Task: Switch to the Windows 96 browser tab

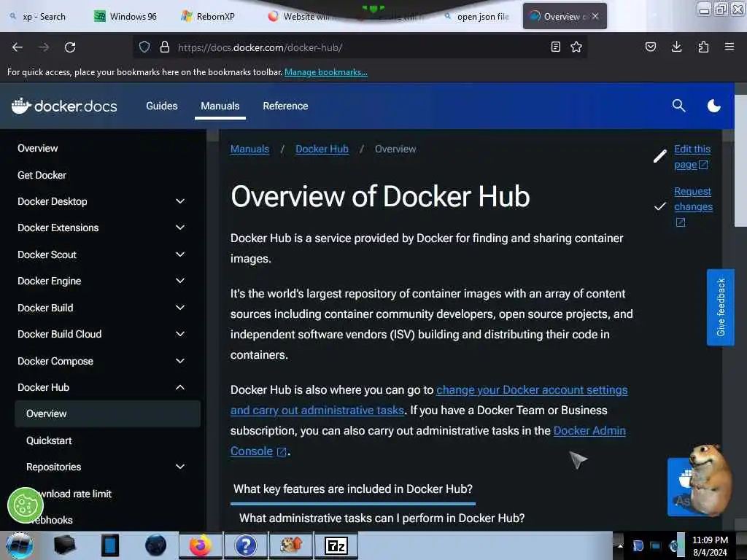Action: click(125, 17)
